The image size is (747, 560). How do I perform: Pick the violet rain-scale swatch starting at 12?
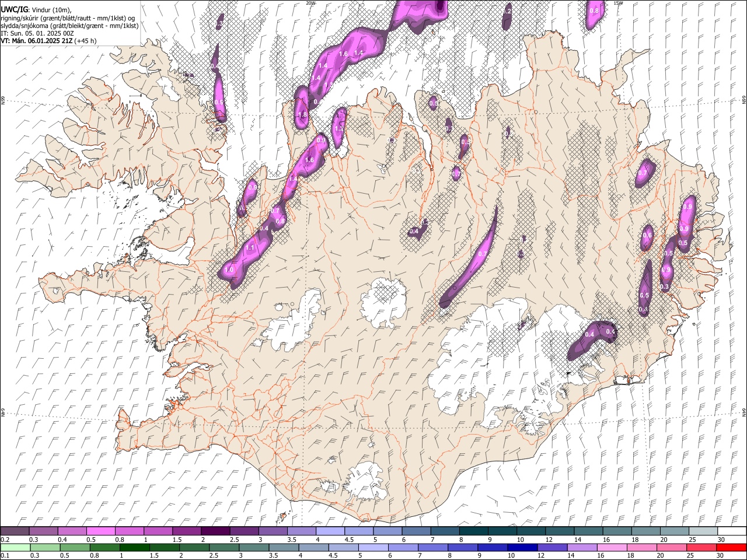(552, 547)
